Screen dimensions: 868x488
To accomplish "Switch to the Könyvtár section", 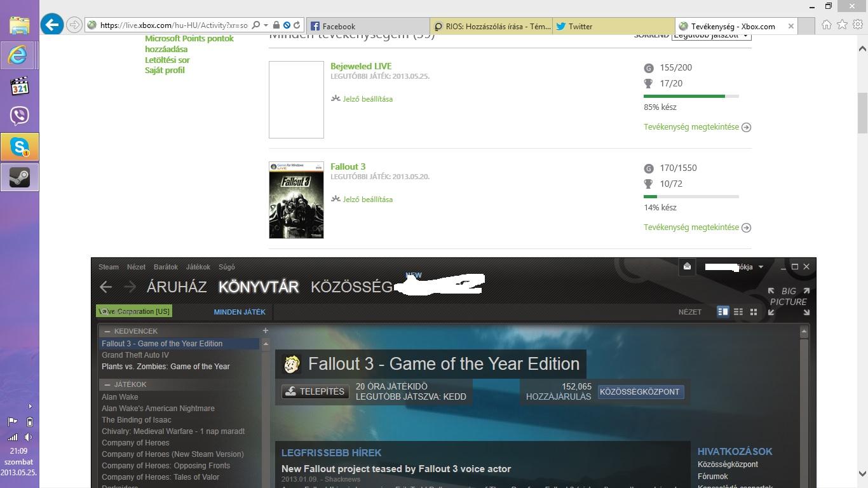I will point(259,287).
